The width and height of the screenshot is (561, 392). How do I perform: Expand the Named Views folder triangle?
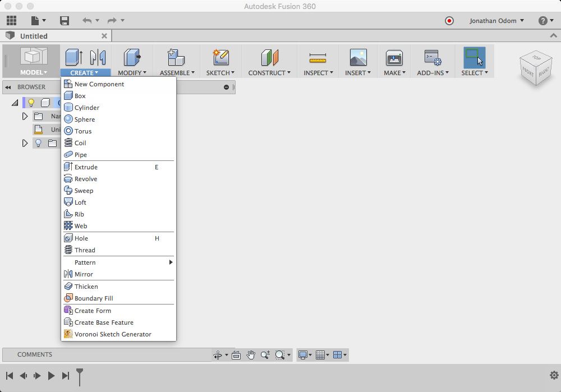point(25,116)
